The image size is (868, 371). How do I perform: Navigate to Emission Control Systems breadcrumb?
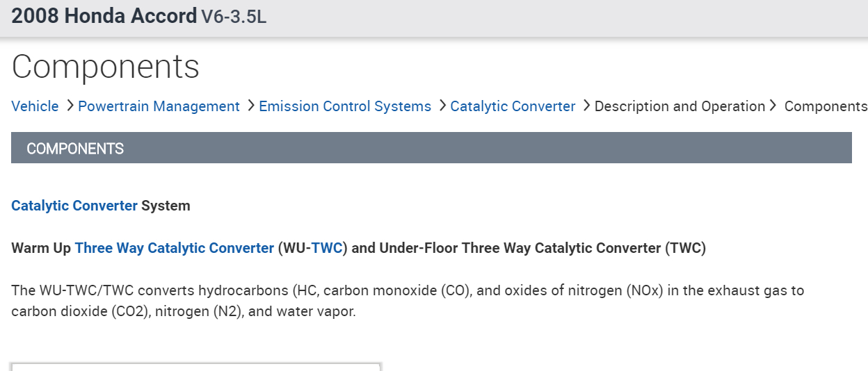345,106
